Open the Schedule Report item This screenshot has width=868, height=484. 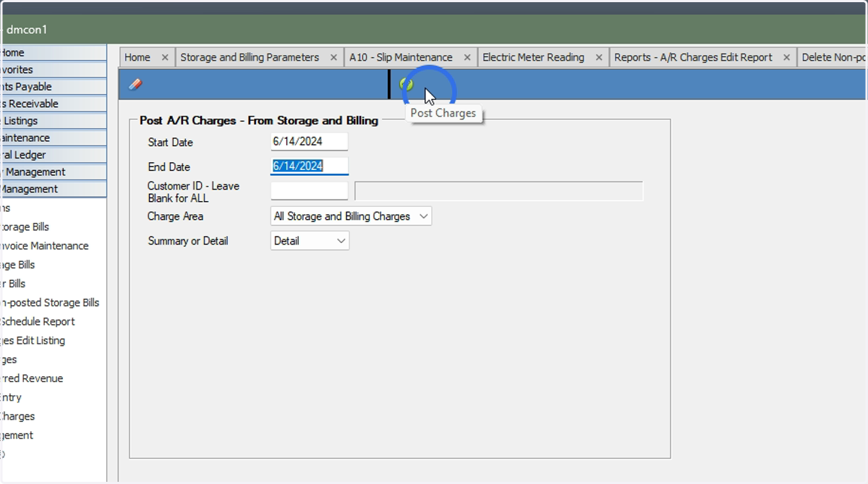pyautogui.click(x=38, y=321)
